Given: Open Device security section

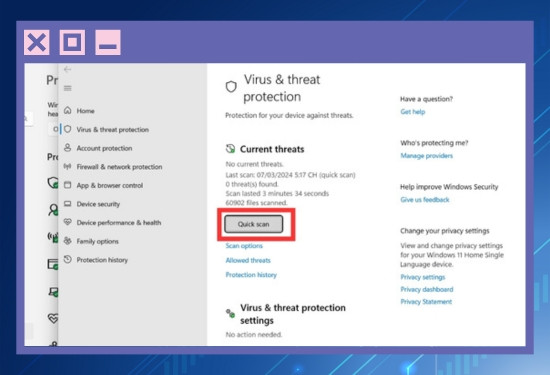Looking at the screenshot, I should coord(98,204).
